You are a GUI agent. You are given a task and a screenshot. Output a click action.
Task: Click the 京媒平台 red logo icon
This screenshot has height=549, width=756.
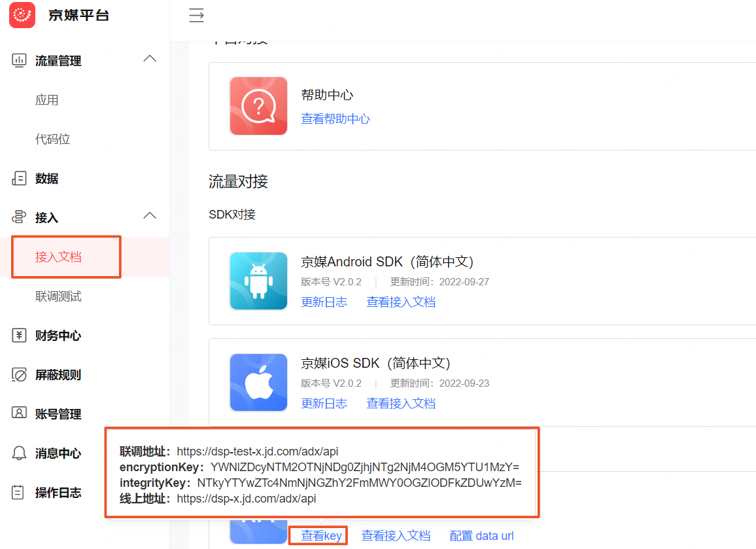[x=22, y=15]
